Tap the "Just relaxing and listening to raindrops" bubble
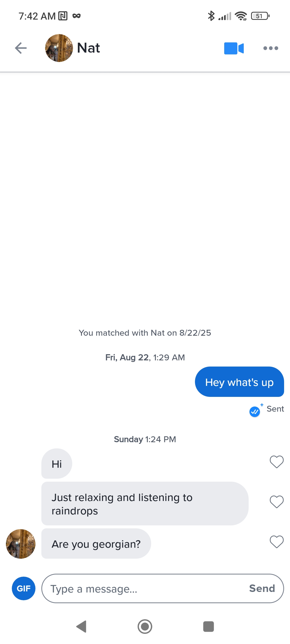The image size is (290, 644). [x=145, y=504]
